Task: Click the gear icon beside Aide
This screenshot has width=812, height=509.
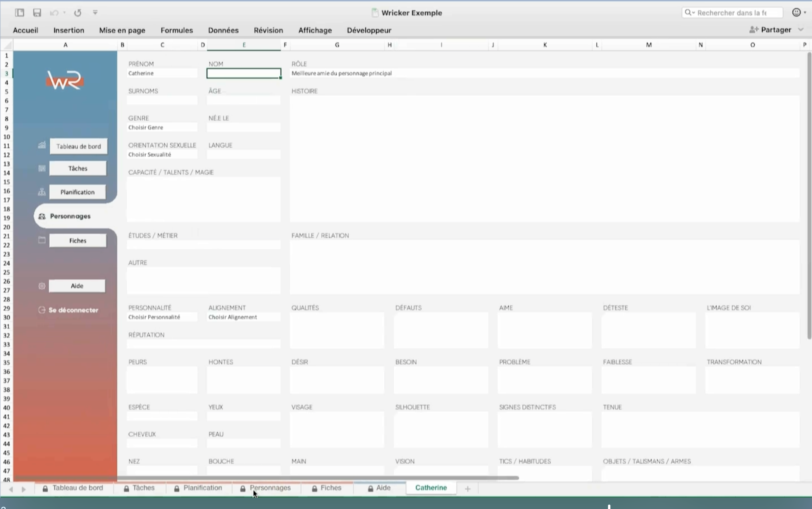Action: click(42, 286)
